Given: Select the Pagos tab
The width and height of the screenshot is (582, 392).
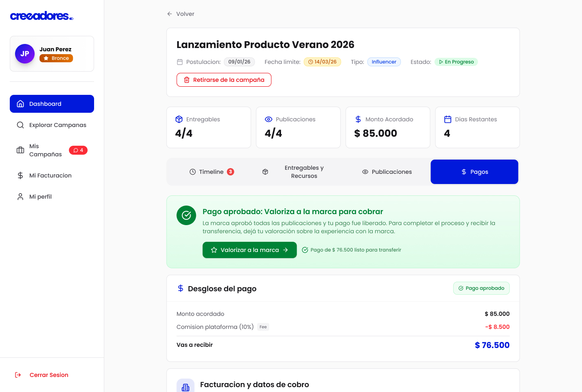Looking at the screenshot, I should click(x=474, y=172).
